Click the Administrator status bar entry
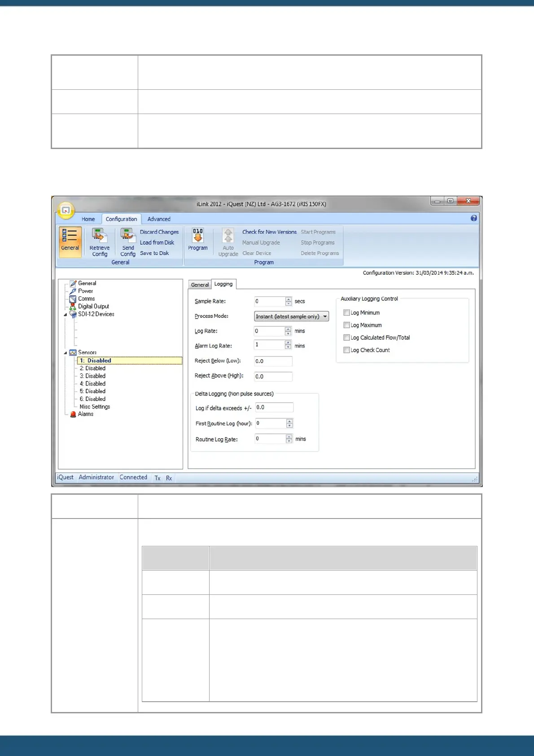 [96, 477]
